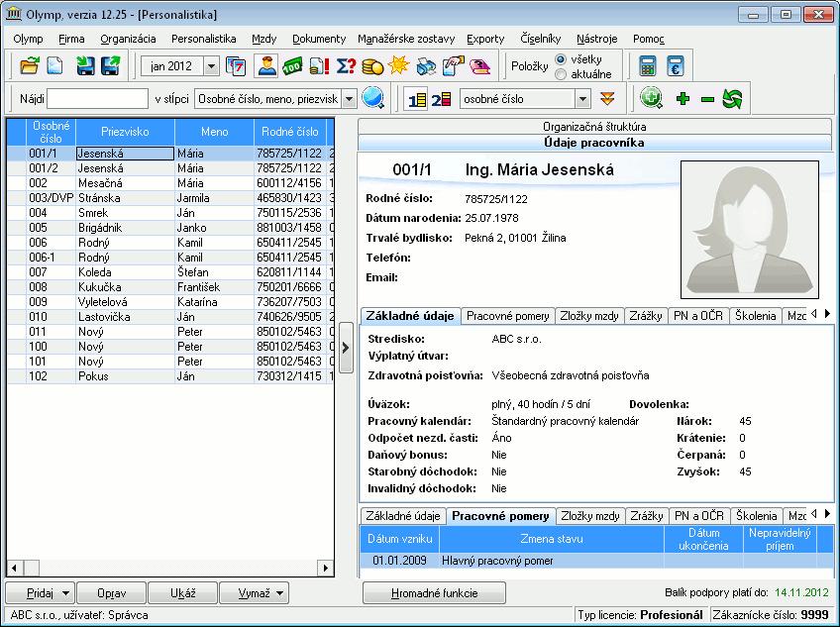This screenshot has height=627, width=840.
Task: Open the Mzdy menu
Action: (x=264, y=39)
